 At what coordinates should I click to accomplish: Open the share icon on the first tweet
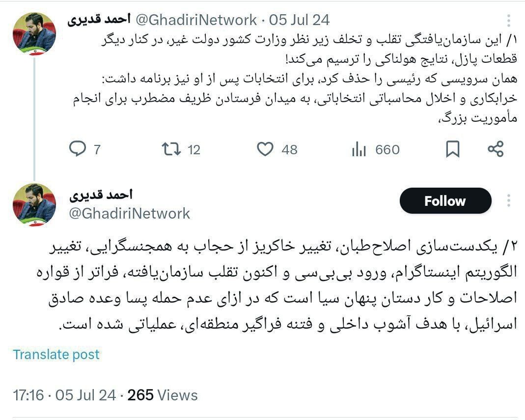point(496,150)
